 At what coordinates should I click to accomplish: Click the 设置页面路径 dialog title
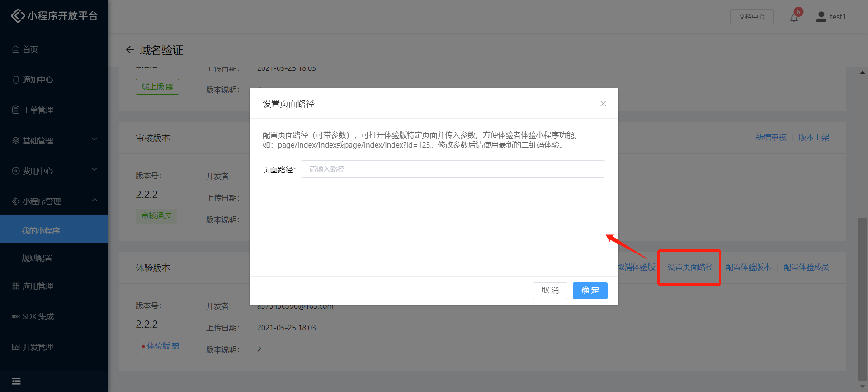coord(288,104)
